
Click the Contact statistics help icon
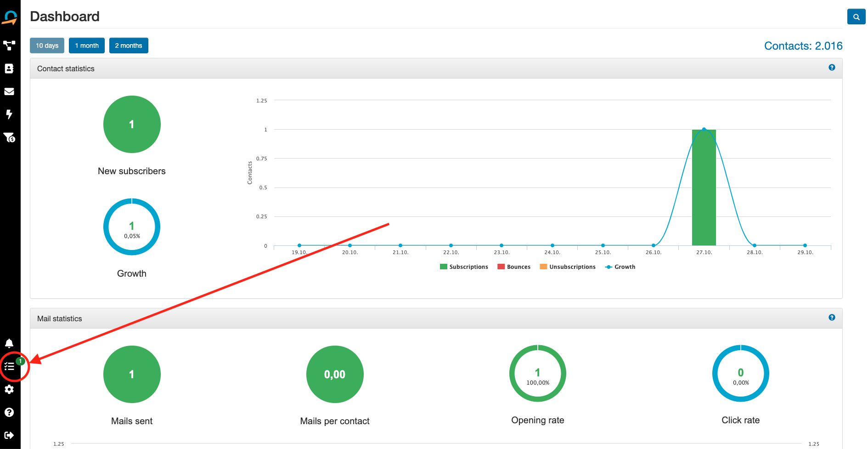[x=832, y=68]
